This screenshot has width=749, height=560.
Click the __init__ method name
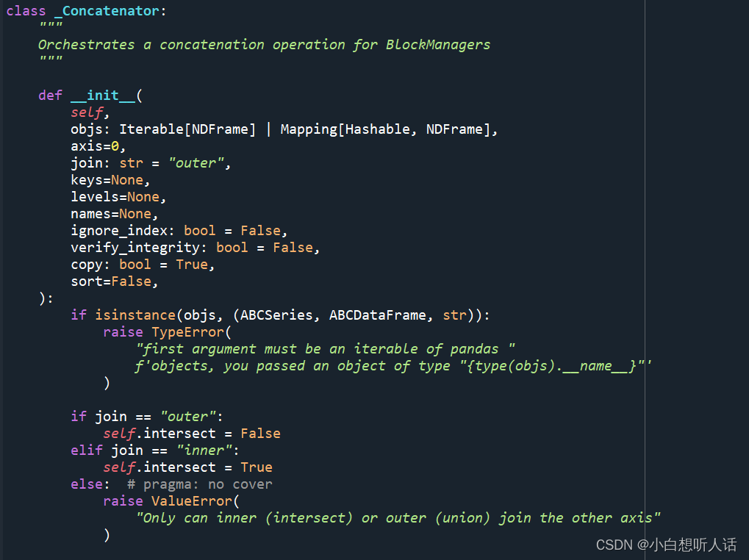coord(103,96)
